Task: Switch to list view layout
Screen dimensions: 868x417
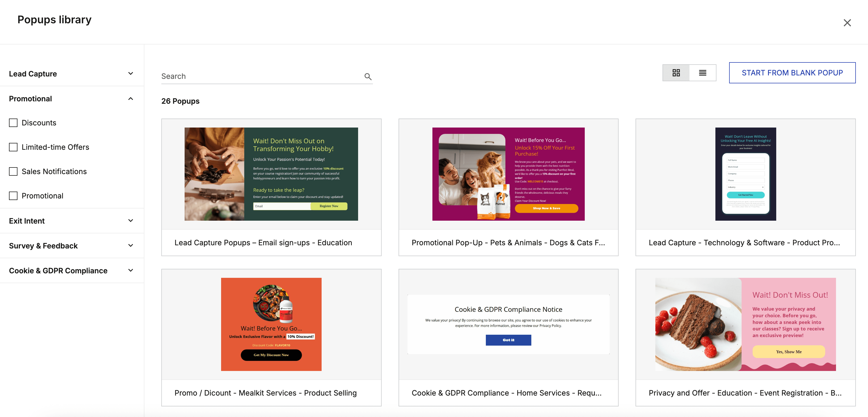Action: pyautogui.click(x=703, y=72)
